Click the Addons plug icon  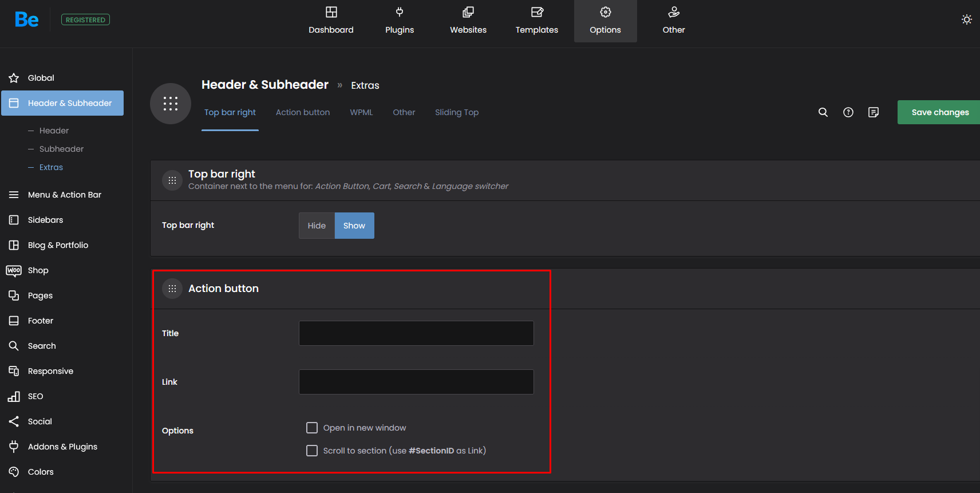(14, 447)
